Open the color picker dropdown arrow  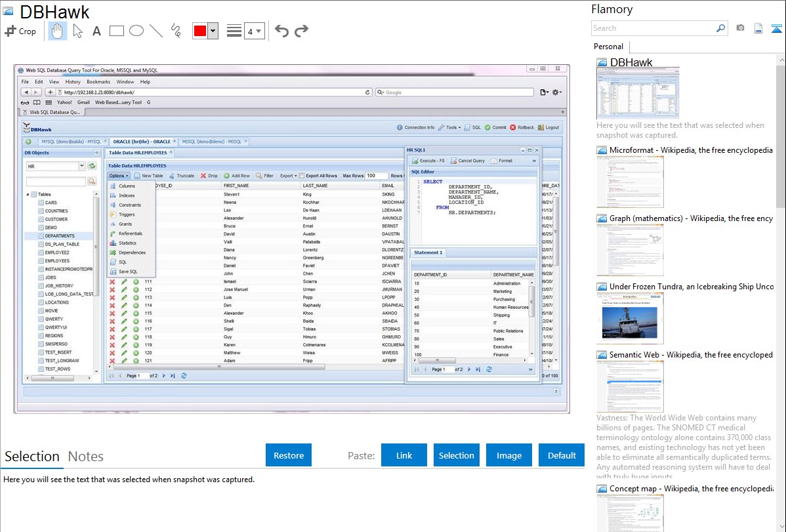(x=213, y=31)
